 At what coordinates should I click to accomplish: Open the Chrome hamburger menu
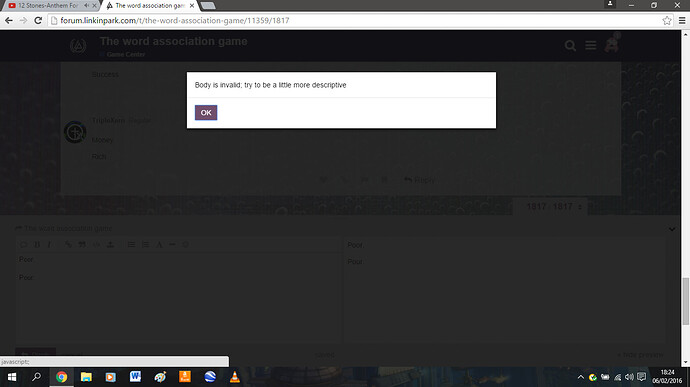(682, 20)
